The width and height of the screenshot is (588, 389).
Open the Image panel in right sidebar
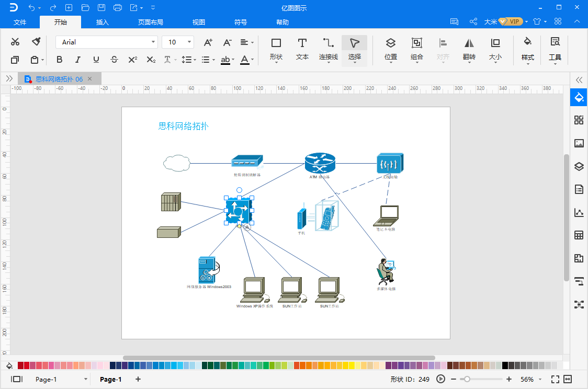coord(579,143)
